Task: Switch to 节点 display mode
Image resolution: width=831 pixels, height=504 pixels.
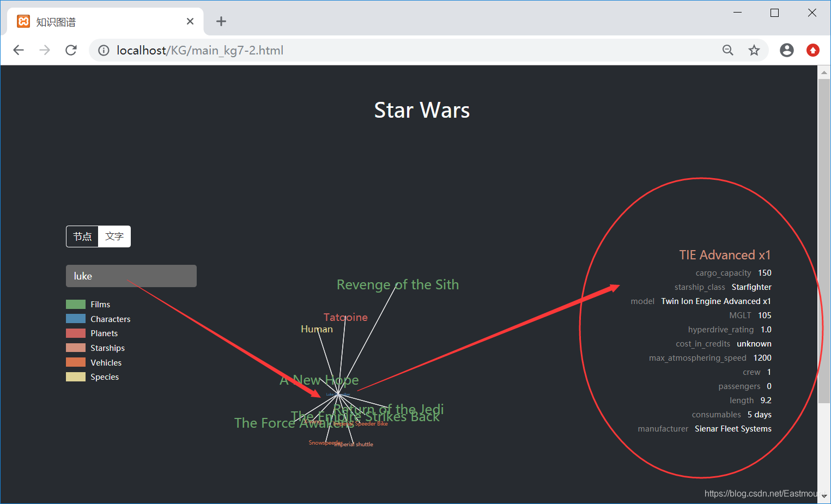Action: click(82, 236)
